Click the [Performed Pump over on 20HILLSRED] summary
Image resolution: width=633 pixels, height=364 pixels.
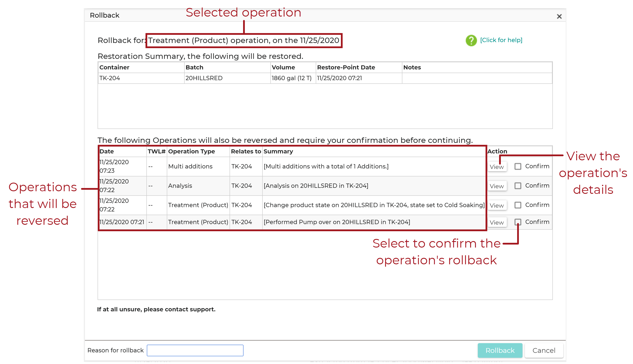click(337, 222)
